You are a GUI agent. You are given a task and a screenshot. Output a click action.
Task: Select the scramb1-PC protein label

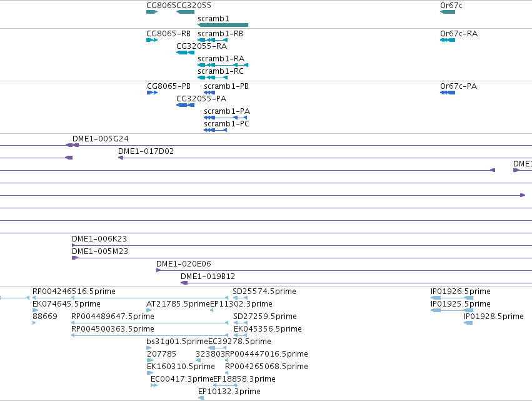(227, 124)
